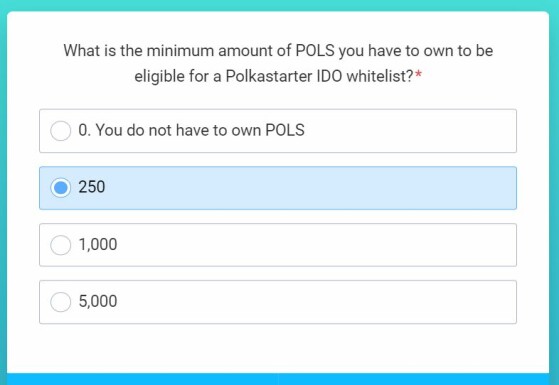Click the question text about minimum POLS

point(278,63)
